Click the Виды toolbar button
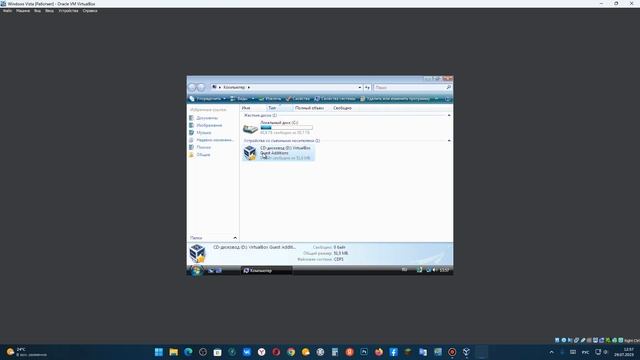640x360 pixels. (239, 99)
